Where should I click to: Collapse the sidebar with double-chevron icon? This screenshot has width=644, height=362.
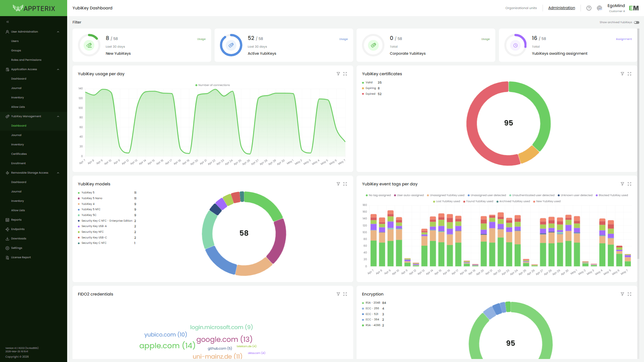point(7,22)
